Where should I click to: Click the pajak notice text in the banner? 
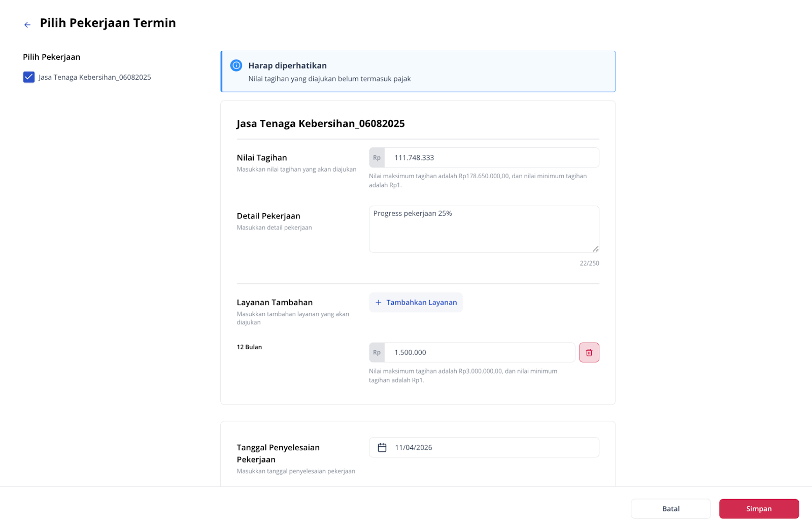[x=329, y=79]
